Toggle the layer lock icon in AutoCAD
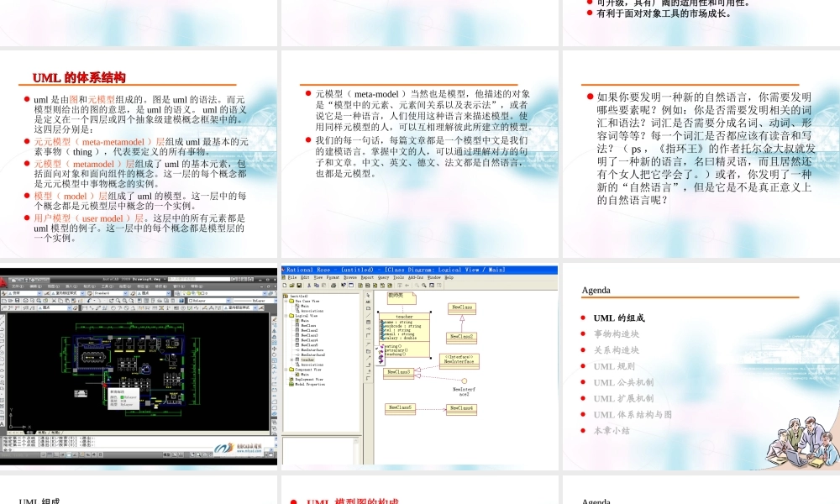 click(x=198, y=293)
